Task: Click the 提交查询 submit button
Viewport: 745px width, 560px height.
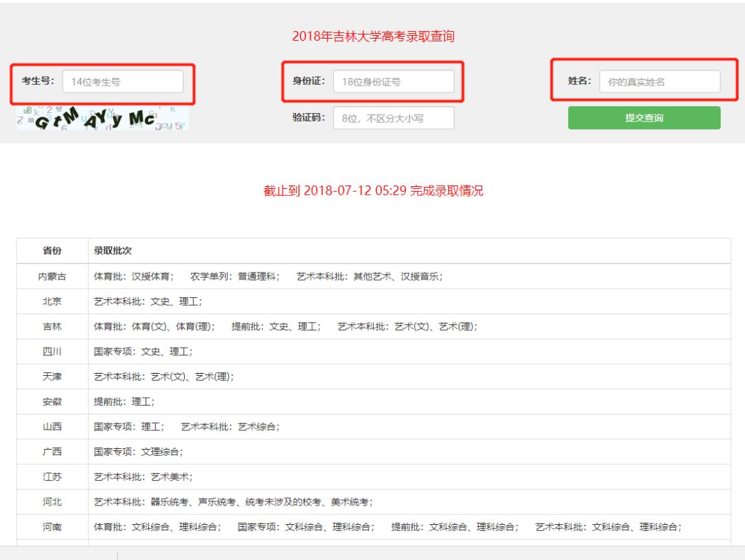Action: [x=644, y=118]
